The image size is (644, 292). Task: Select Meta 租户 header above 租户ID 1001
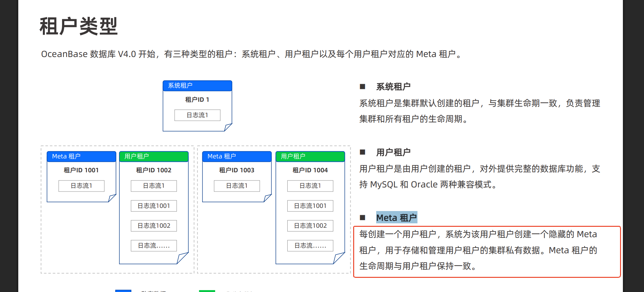pos(81,157)
